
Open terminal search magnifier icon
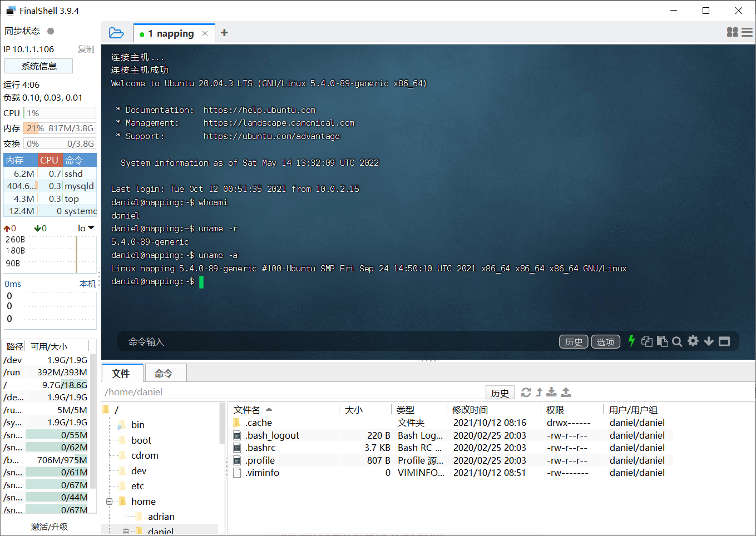677,341
